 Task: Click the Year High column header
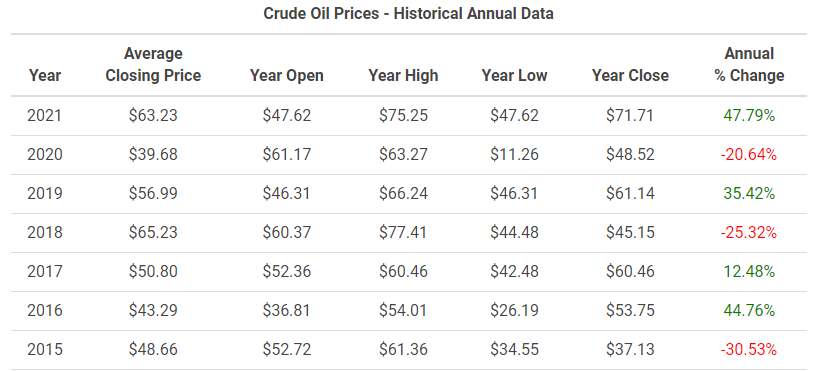click(x=403, y=76)
